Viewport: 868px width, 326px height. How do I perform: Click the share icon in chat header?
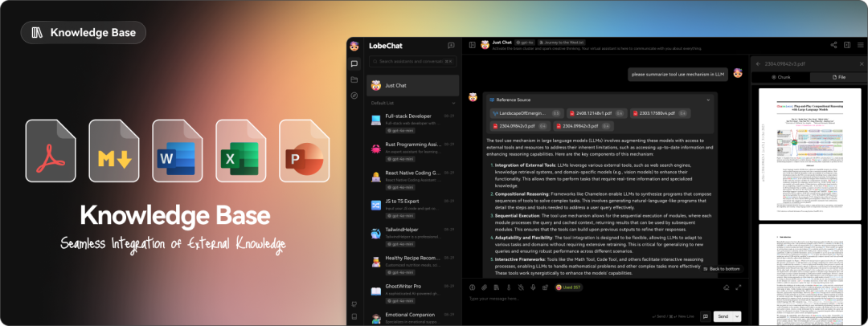[833, 45]
